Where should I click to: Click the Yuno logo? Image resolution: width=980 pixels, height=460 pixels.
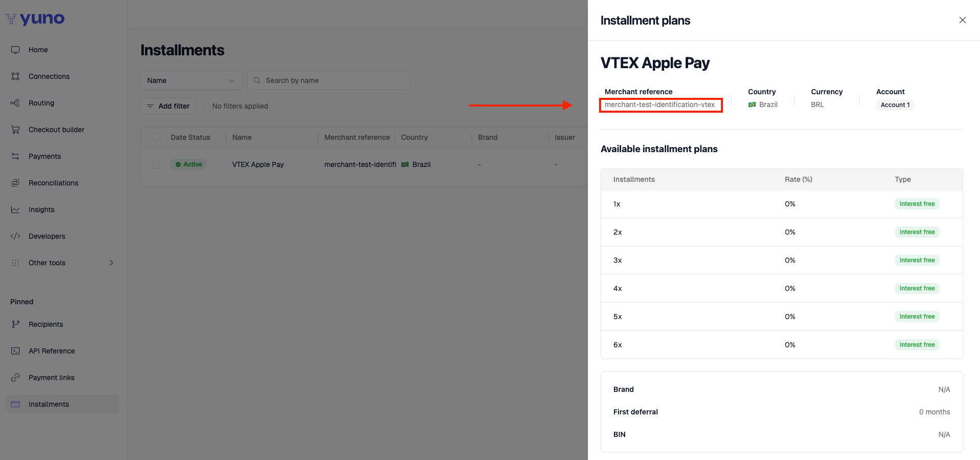pos(35,19)
